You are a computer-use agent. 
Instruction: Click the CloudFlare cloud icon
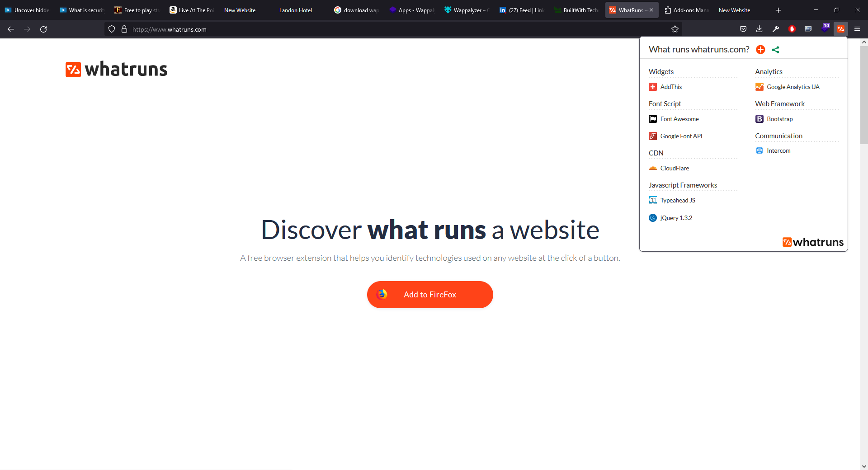653,168
